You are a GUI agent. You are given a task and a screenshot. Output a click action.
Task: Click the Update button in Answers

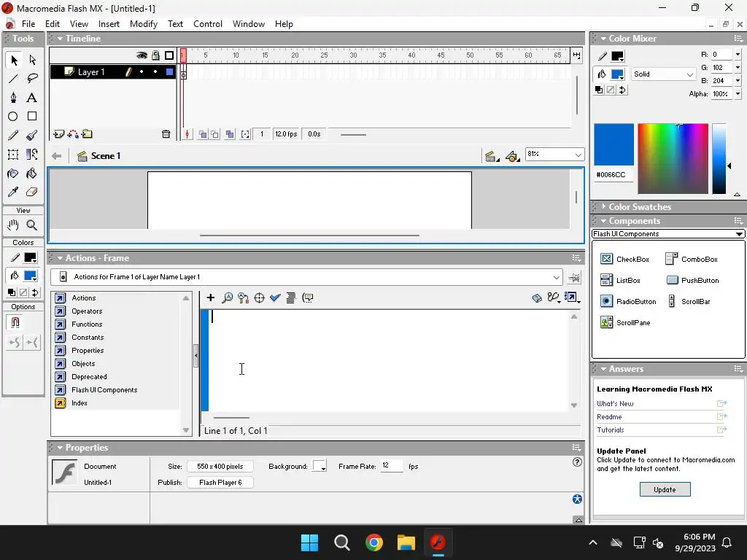(665, 489)
